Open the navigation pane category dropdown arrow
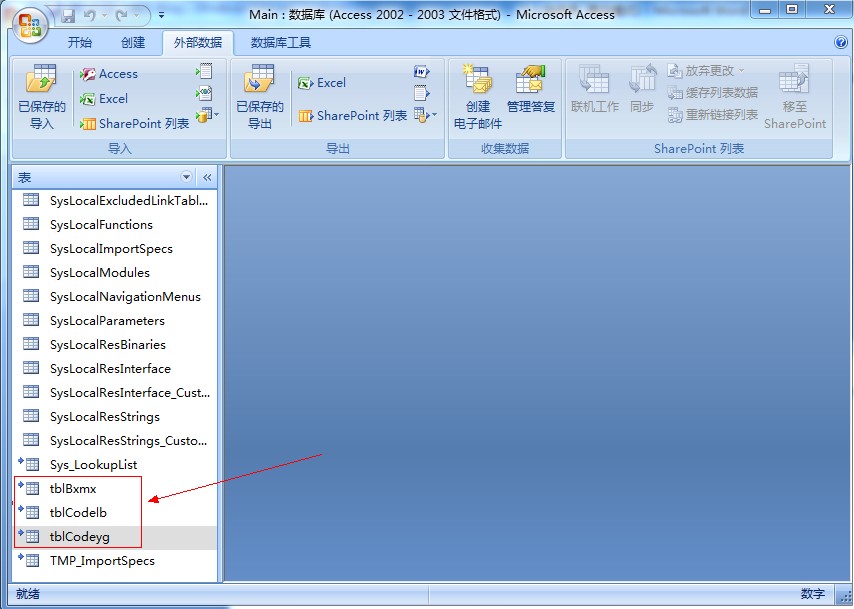This screenshot has height=609, width=854. pos(186,177)
